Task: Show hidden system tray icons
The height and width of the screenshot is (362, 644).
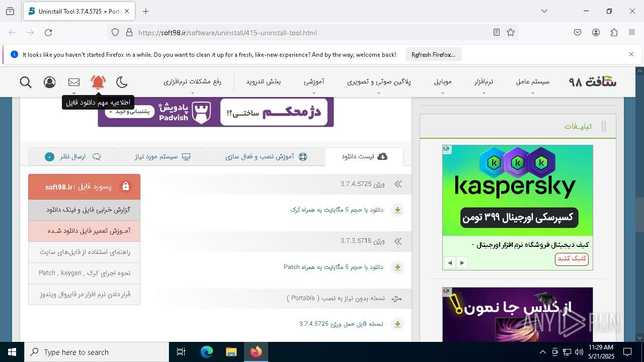Action: point(542,352)
